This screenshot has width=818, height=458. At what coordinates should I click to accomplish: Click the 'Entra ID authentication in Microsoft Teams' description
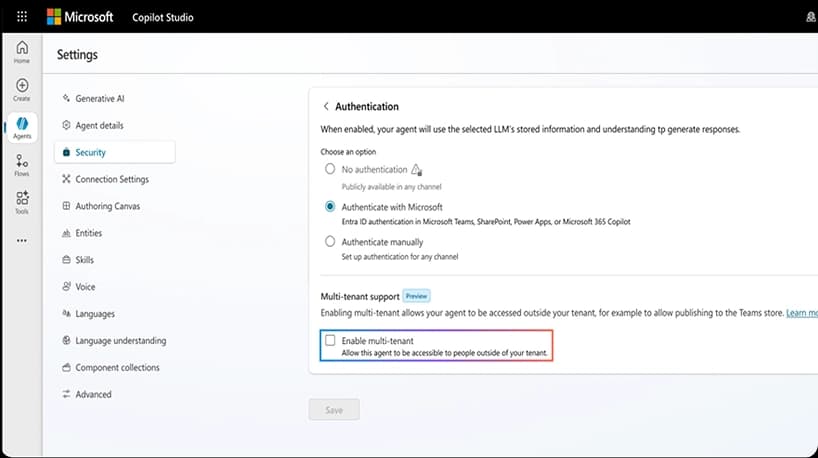(x=486, y=222)
